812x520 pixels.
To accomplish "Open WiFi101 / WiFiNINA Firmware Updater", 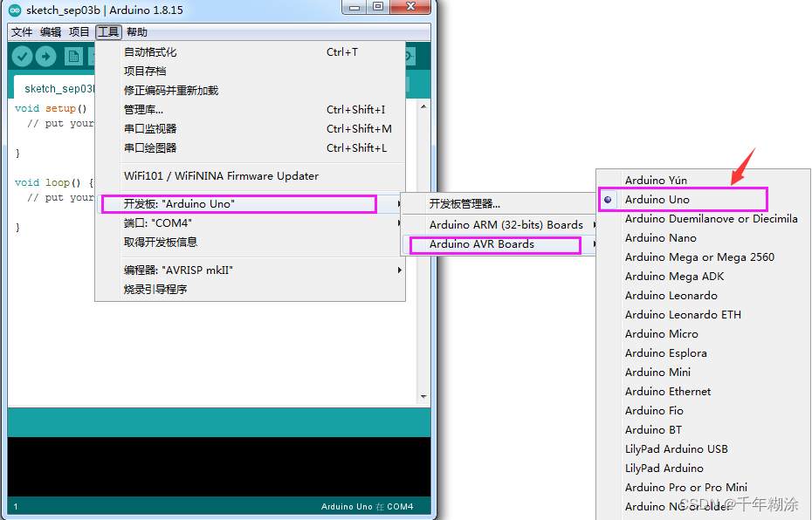I will [x=250, y=176].
